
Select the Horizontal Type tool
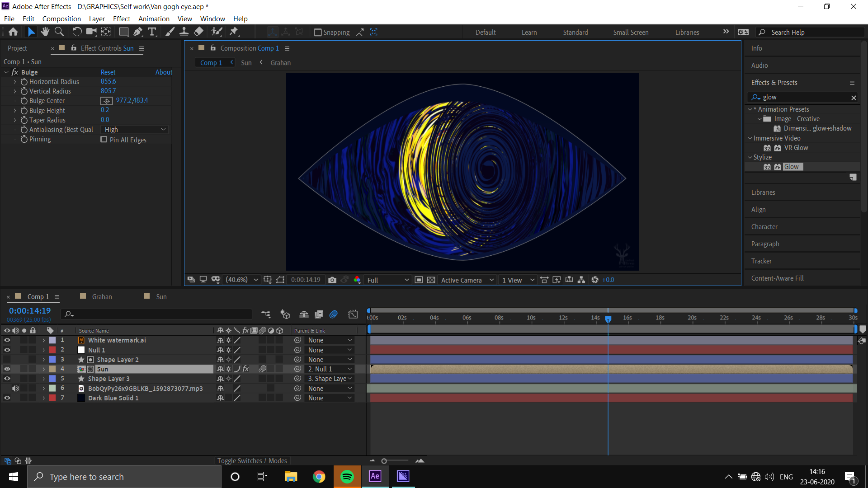click(x=152, y=32)
